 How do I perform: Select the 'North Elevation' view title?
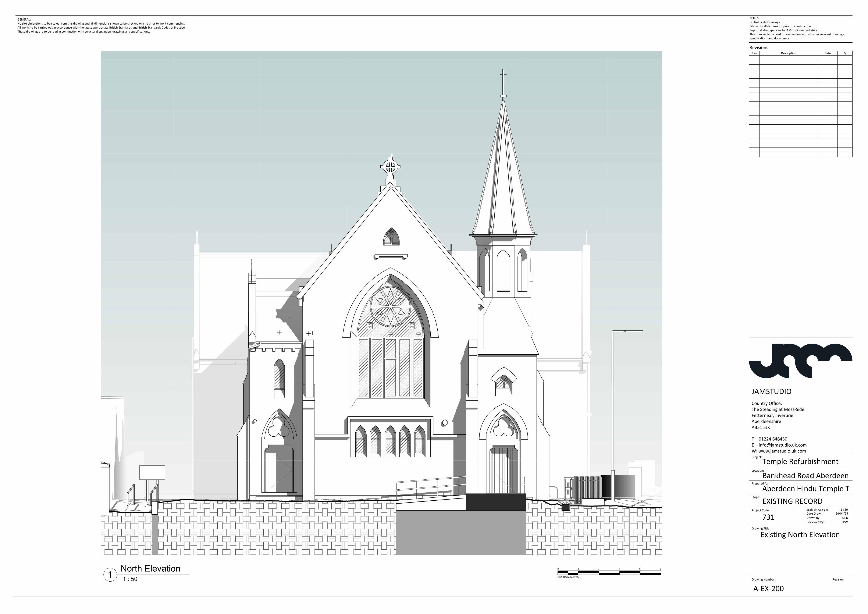click(150, 569)
